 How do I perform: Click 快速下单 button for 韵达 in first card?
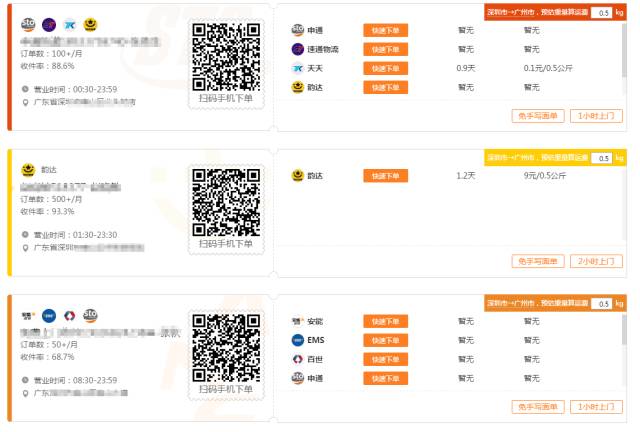pyautogui.click(x=385, y=87)
